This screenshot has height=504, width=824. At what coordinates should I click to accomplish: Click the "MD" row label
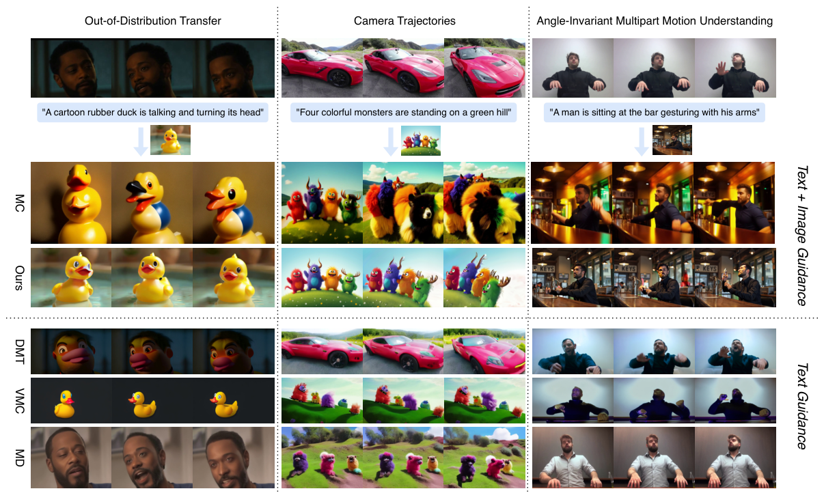coord(18,458)
